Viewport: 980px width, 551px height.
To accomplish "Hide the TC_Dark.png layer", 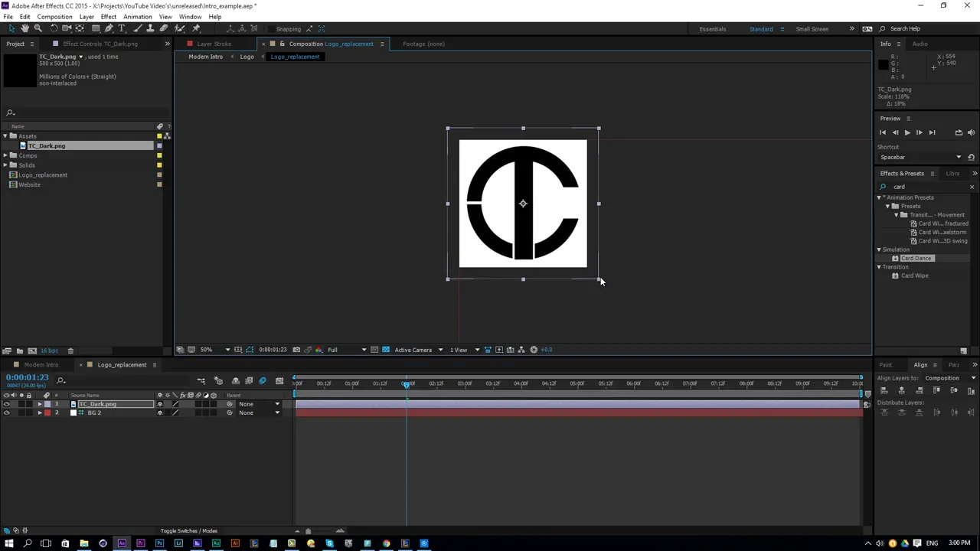I will (7, 404).
